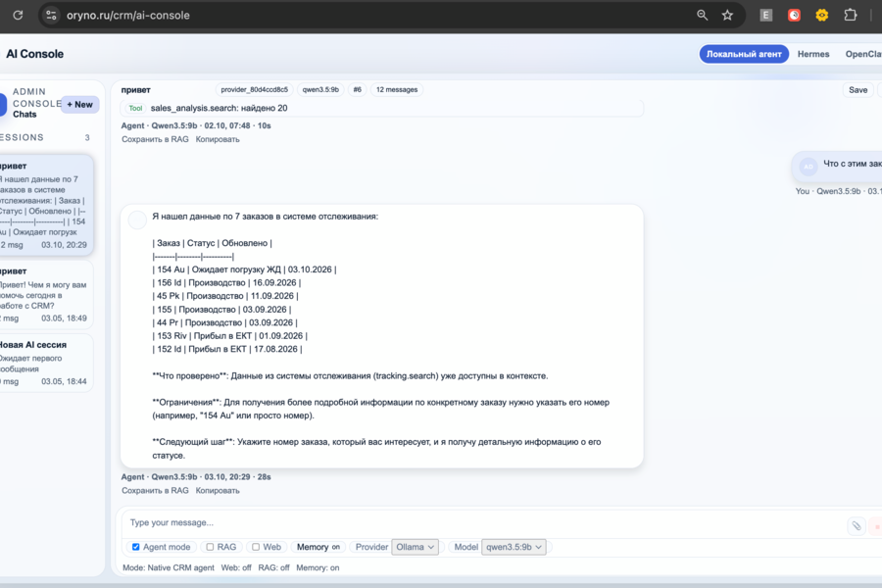Screen dimensions: 882x588
Task: Click Копировать under the 20:29 reply
Action: (218, 490)
